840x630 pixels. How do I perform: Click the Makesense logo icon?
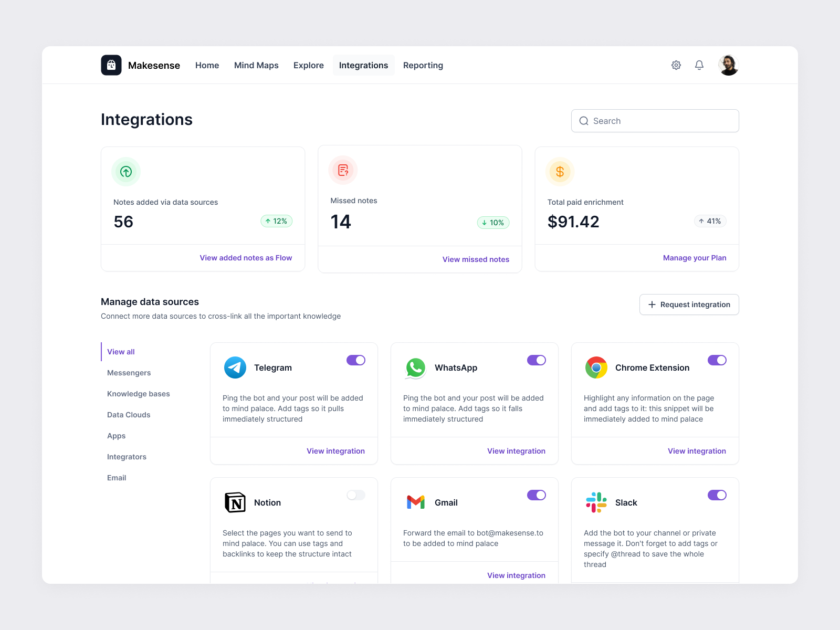pos(111,65)
